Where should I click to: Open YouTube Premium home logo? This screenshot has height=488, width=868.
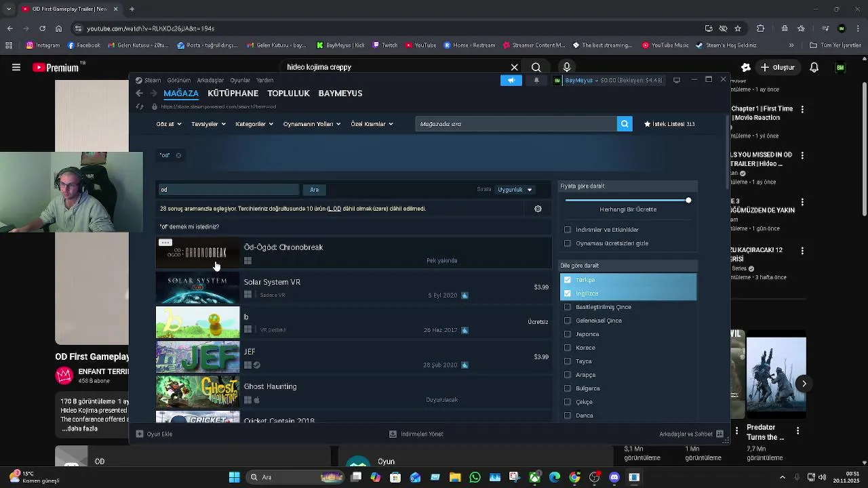coord(60,67)
